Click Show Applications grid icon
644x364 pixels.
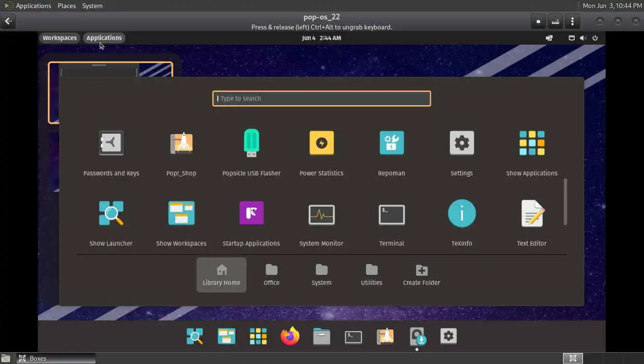point(532,153)
